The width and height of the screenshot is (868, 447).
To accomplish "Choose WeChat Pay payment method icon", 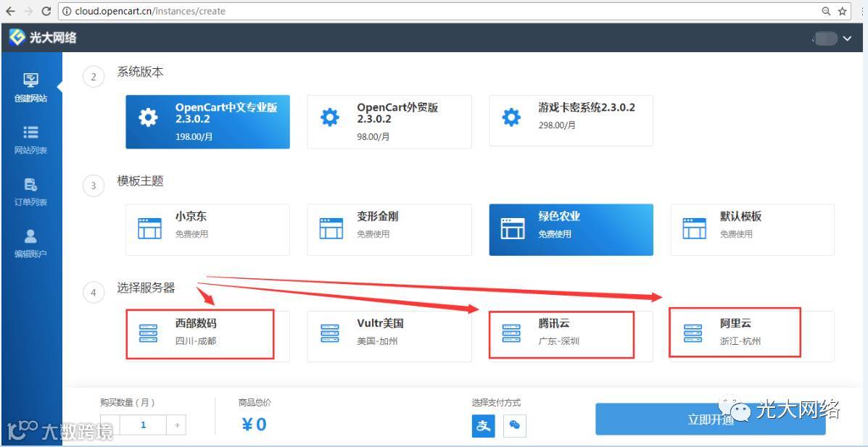I will pyautogui.click(x=515, y=425).
